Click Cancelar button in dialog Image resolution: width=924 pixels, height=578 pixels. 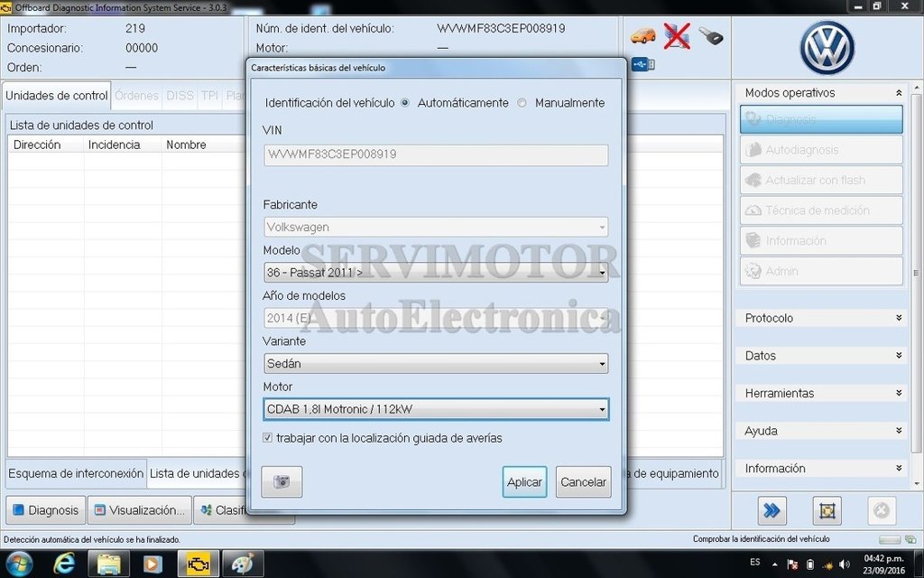click(x=584, y=482)
